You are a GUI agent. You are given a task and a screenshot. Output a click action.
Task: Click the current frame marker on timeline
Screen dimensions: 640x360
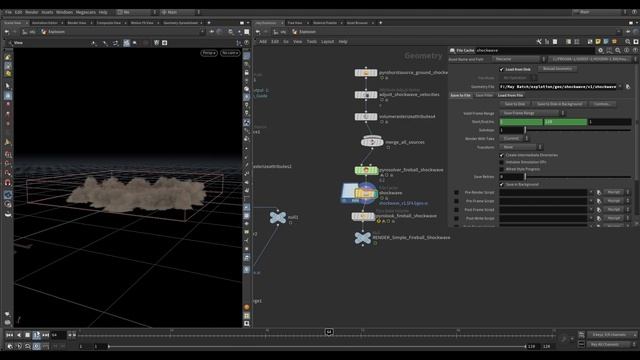click(x=329, y=332)
